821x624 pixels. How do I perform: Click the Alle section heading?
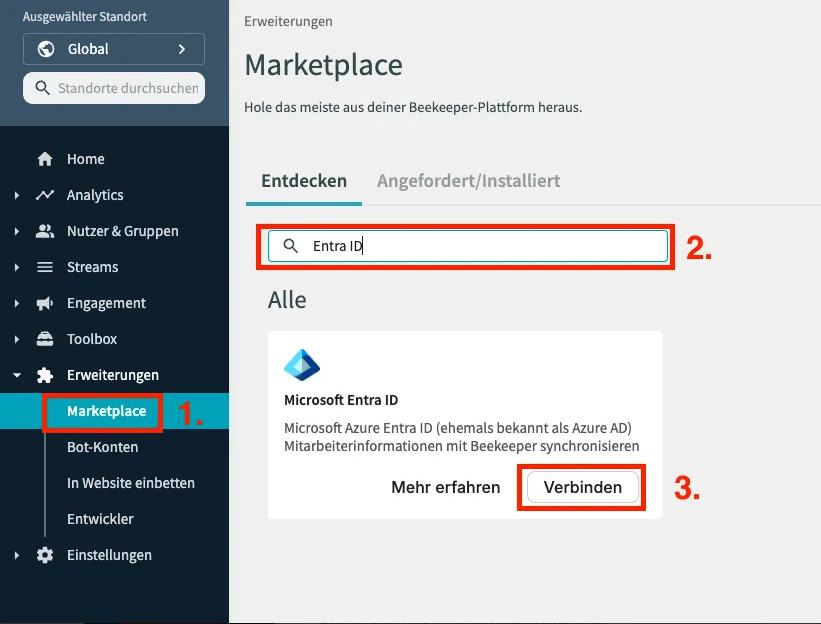(287, 300)
